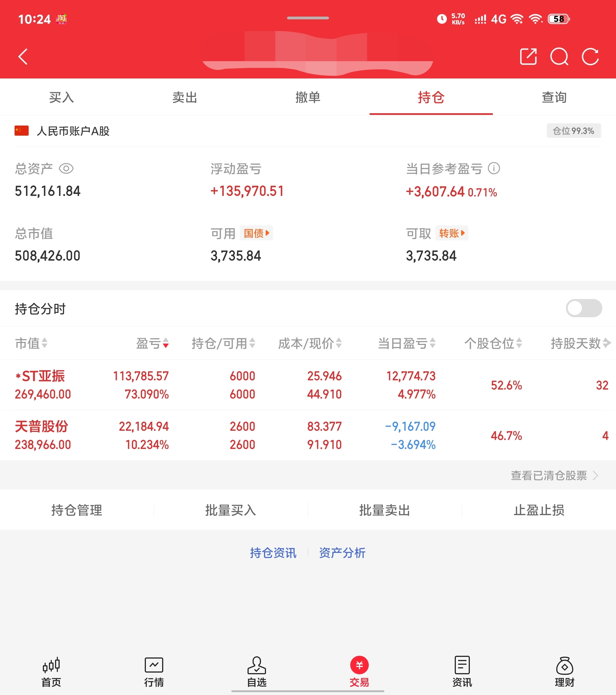The height and width of the screenshot is (695, 616).
Task: Toggle 持仓分时 switch on
Action: [584, 308]
